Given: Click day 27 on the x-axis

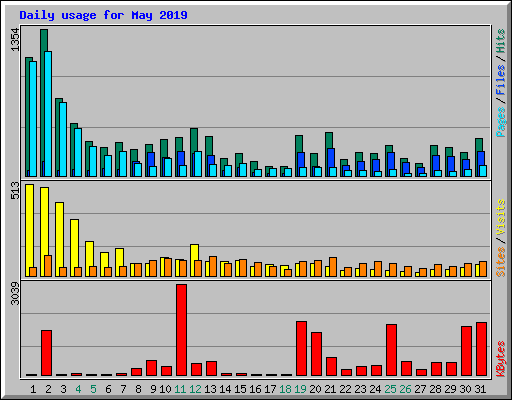Looking at the screenshot, I should pos(420,389).
